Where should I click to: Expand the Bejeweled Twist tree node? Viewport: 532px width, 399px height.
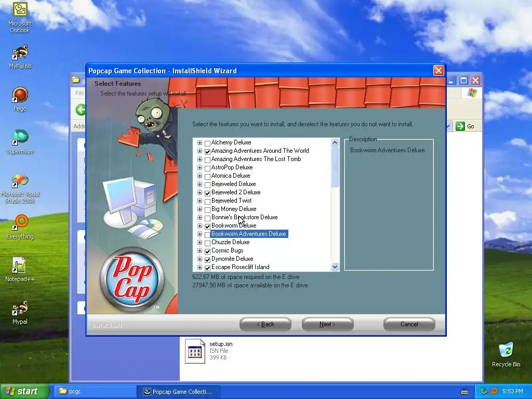199,201
